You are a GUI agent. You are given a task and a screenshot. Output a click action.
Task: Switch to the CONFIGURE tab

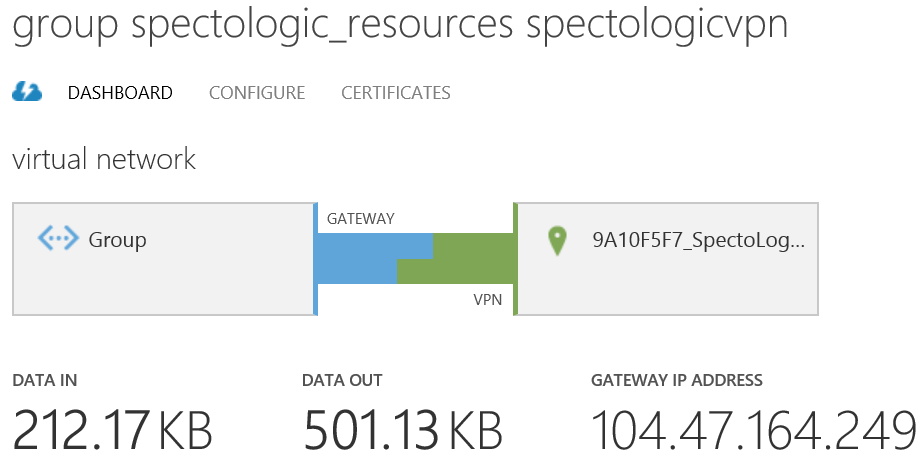257,93
